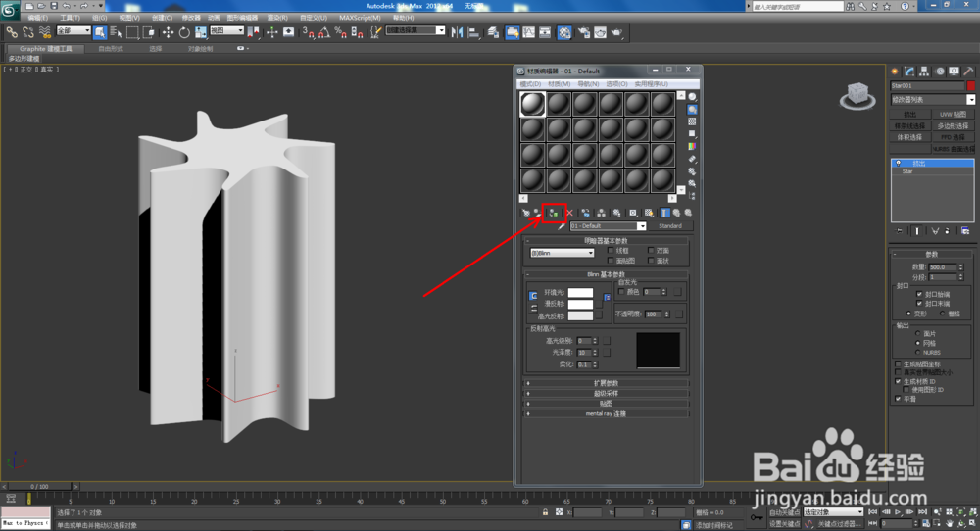Select the Select and Rotate tool
The height and width of the screenshot is (531, 980).
click(184, 32)
